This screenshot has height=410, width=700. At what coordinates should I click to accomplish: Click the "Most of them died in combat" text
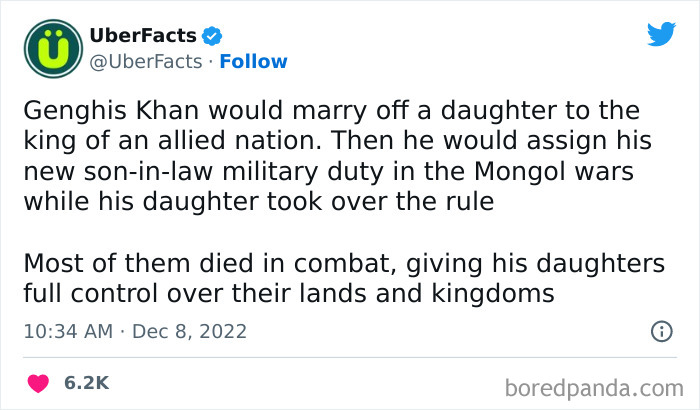pos(175,263)
